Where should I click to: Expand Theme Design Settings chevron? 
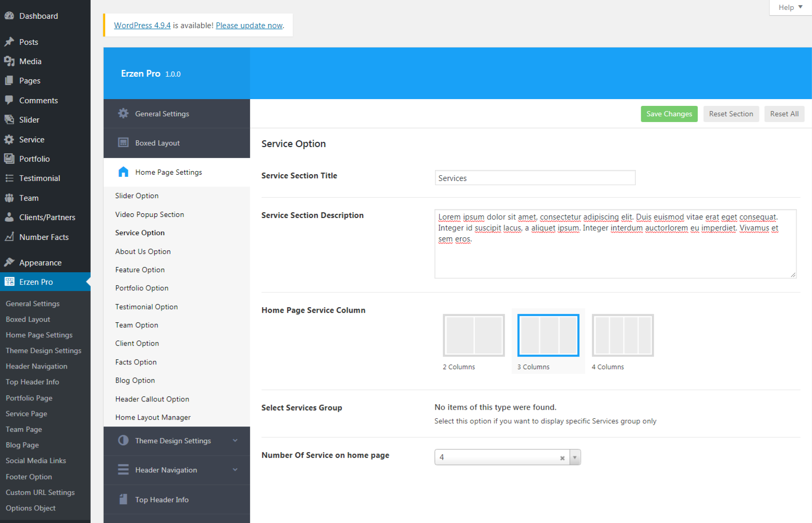click(x=235, y=441)
